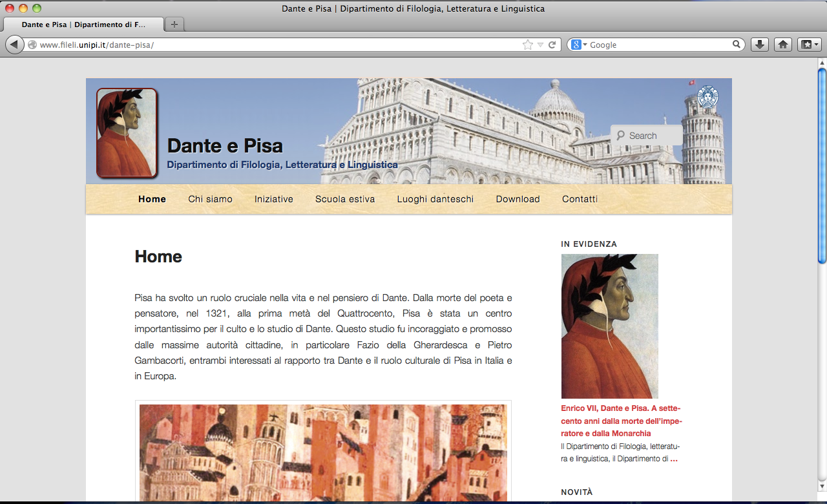
Task: Click the site identity globe icon
Action: 32,45
